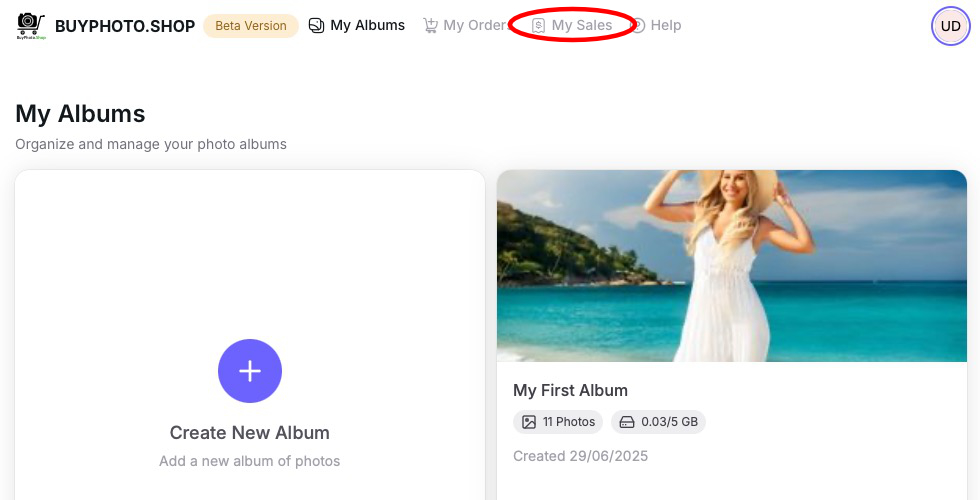Click the storage drive icon in the GB badge
Screen dimensions: 980x500
click(x=627, y=422)
